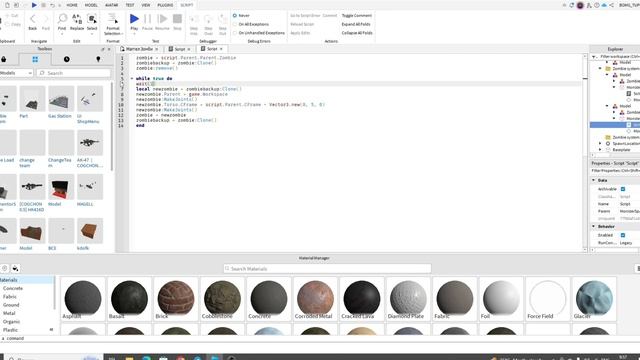Screen dimensions: 640x360
Task: Click the Step Out debugger icon
Action: (222, 19)
